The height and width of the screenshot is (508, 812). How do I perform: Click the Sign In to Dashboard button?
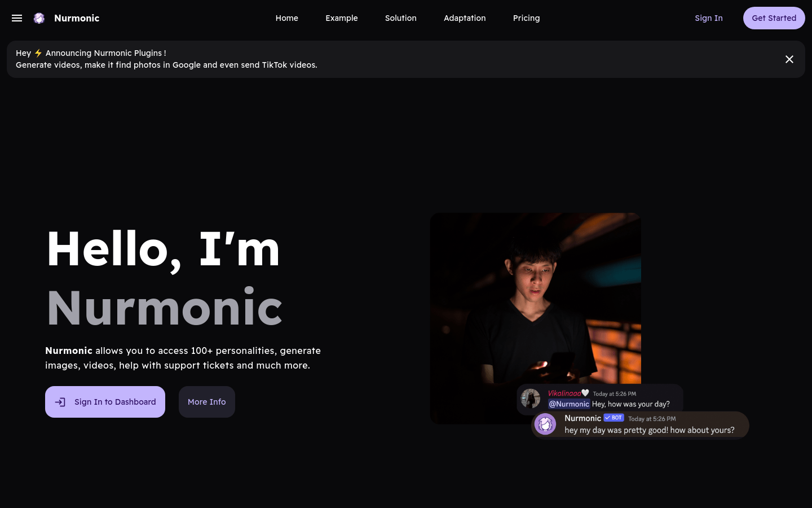(105, 402)
